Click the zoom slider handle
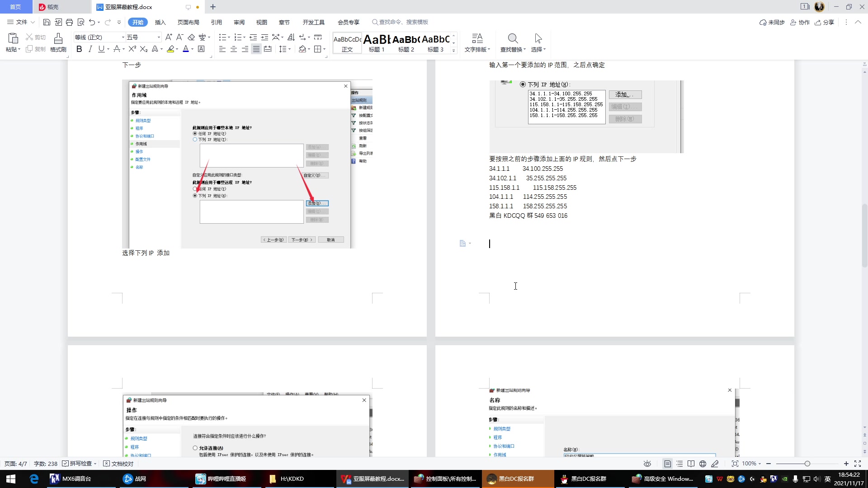The width and height of the screenshot is (868, 488). pos(807,464)
